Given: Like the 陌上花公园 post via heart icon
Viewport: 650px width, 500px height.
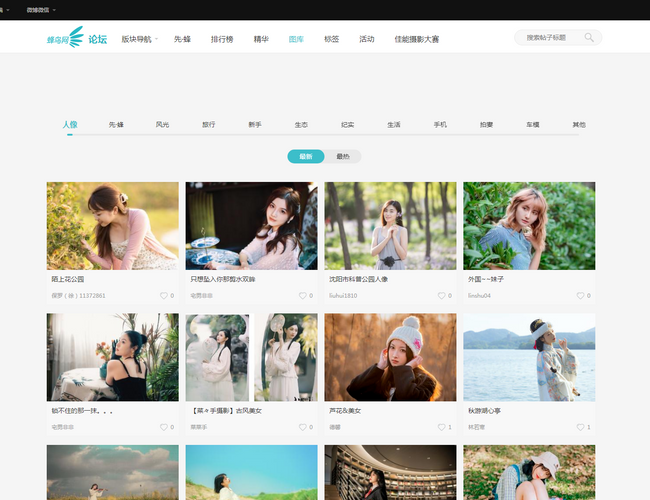Looking at the screenshot, I should click(x=164, y=296).
